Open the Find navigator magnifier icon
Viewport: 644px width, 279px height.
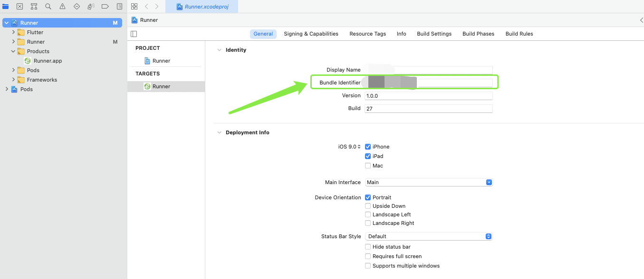[x=48, y=7]
